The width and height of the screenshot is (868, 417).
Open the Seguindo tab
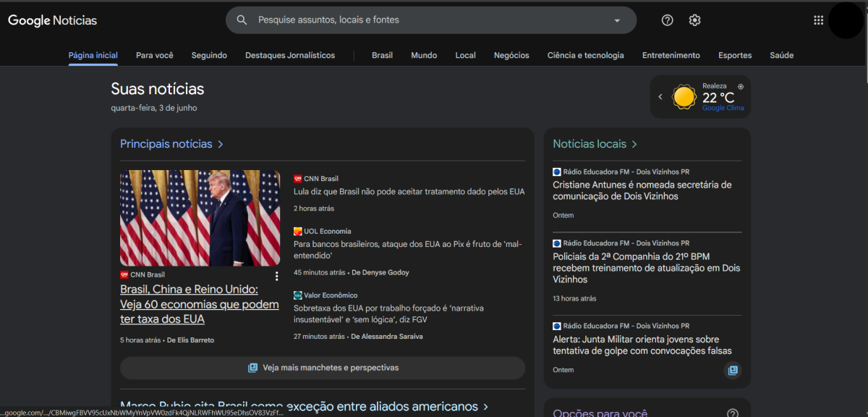[209, 55]
